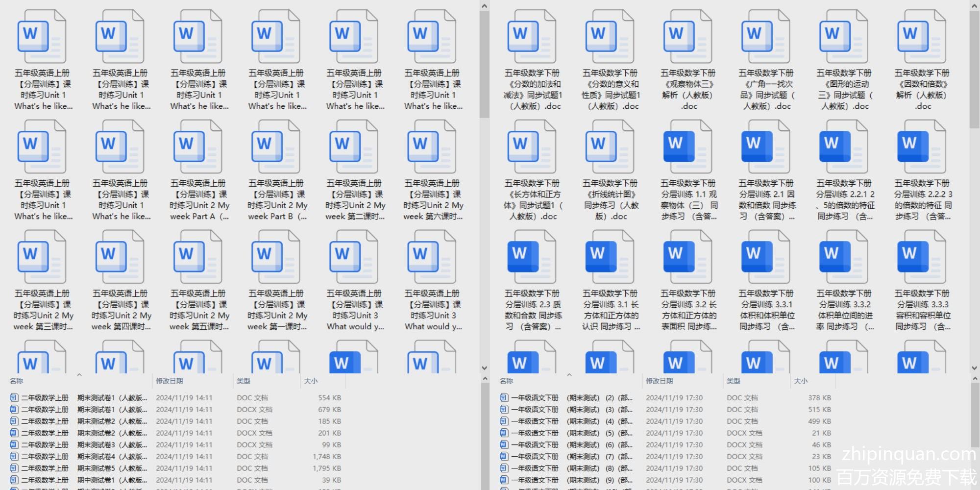
Task: Open the 《分数的意义和性质》同步试题1 file icon
Action: (610, 37)
